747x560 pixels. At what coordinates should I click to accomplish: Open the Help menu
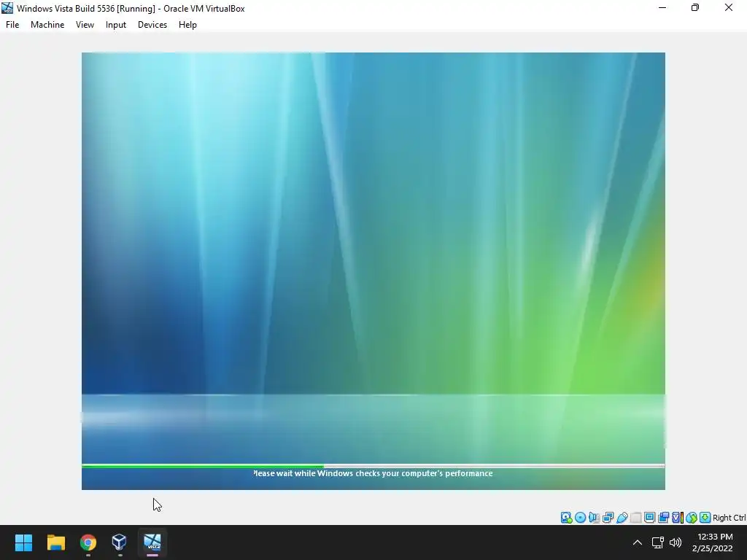click(x=187, y=25)
